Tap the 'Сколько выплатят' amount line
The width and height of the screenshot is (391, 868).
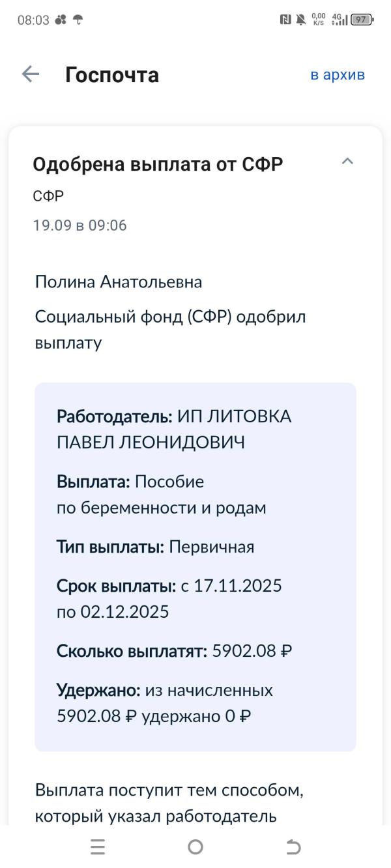174,651
